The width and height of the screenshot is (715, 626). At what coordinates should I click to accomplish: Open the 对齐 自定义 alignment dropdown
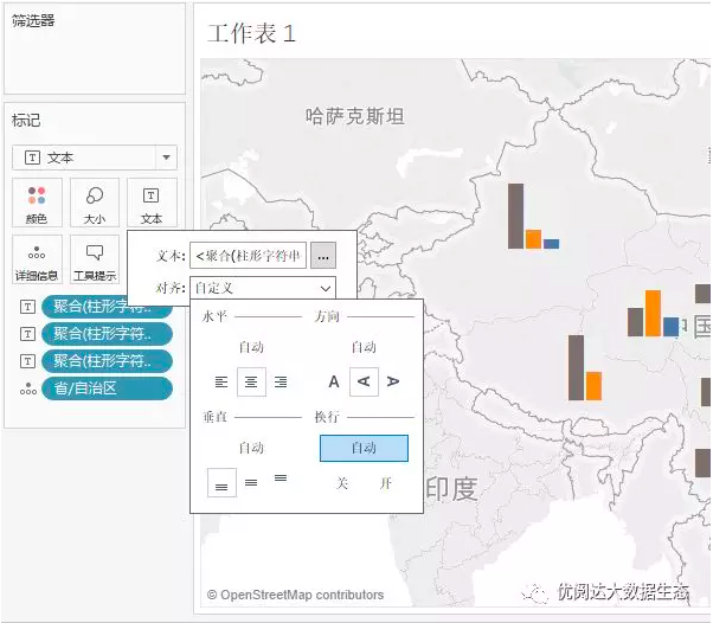(x=263, y=288)
